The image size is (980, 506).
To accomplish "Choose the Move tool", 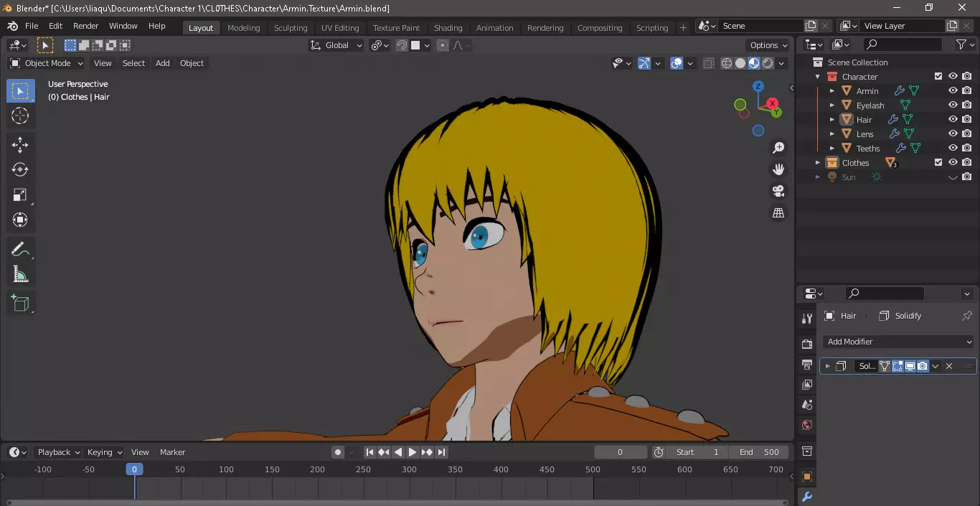I will pyautogui.click(x=20, y=144).
